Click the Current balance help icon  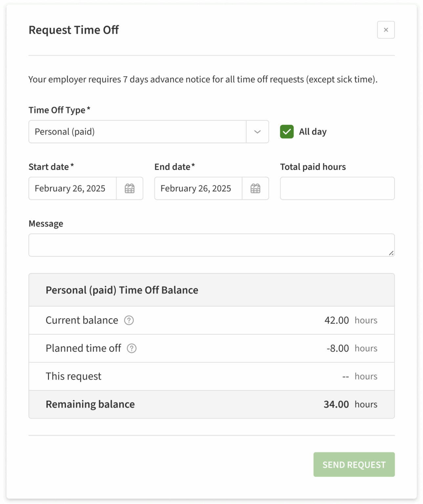129,321
